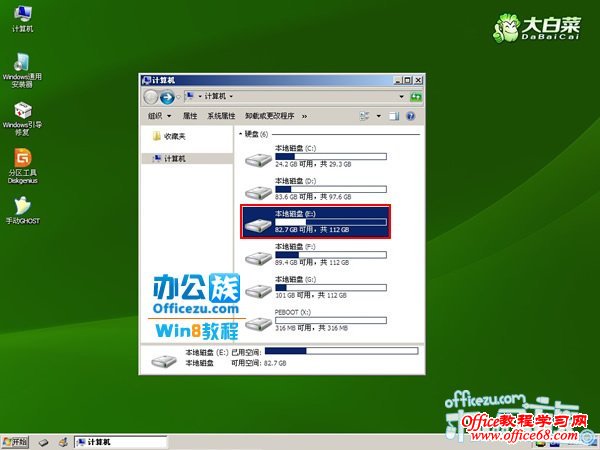The height and width of the screenshot is (450, 600).
Task: Click 计算机 in the address bar path
Action: pos(215,96)
